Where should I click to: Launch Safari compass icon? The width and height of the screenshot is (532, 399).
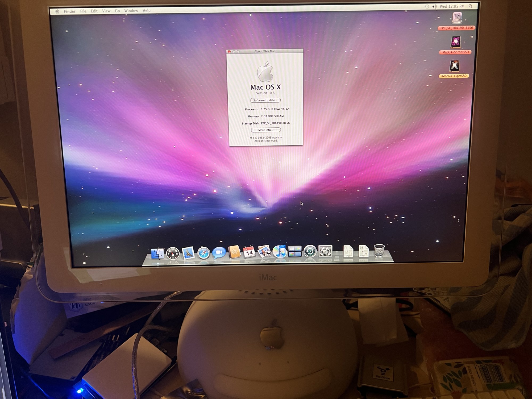click(203, 253)
